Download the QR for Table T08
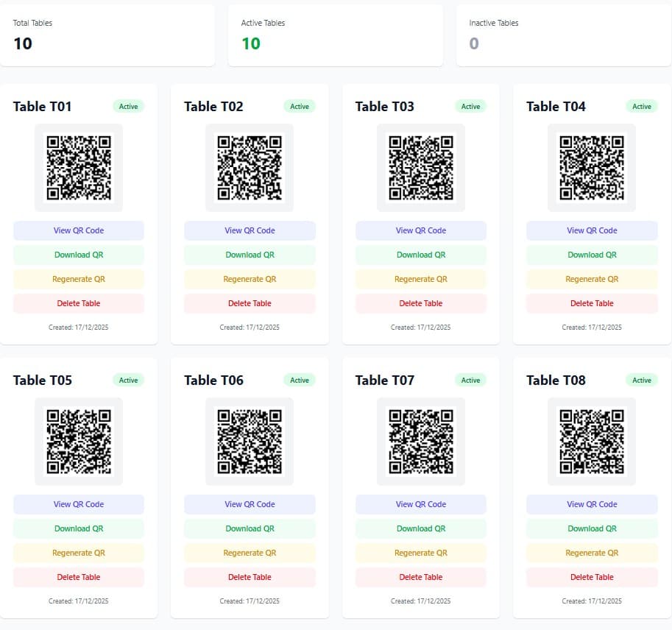 592,528
